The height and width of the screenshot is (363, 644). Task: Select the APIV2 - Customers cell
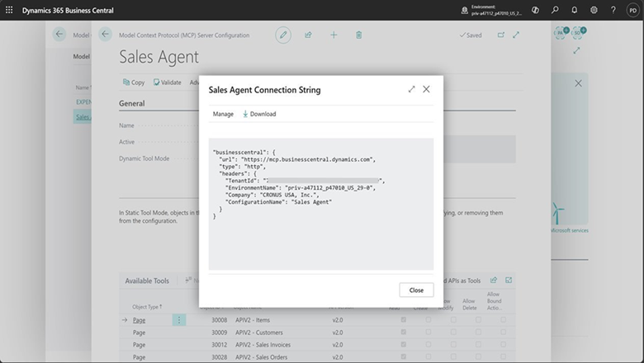pyautogui.click(x=259, y=332)
